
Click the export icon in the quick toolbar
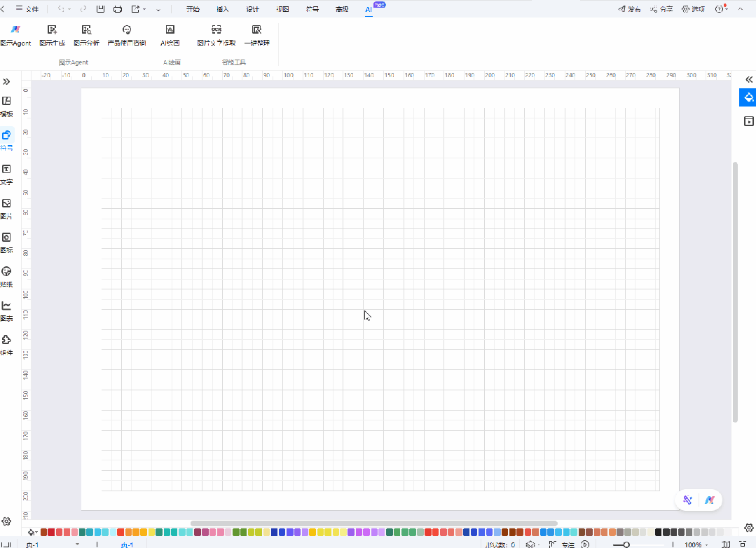click(135, 8)
